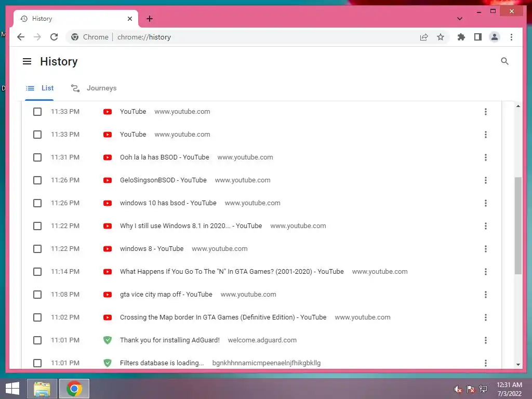
Task: Open the Extensions puzzle icon
Action: 461,37
